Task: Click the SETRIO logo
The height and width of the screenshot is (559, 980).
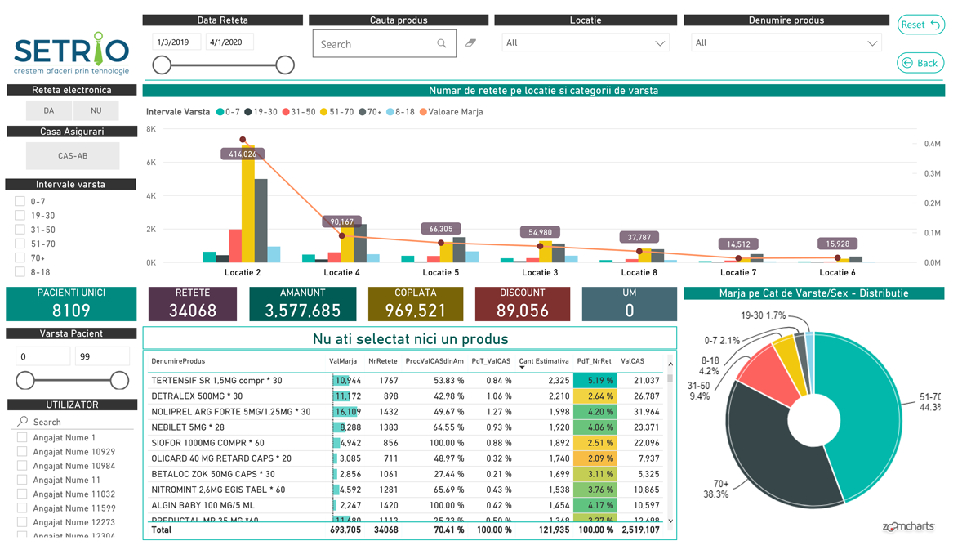Action: (x=72, y=54)
